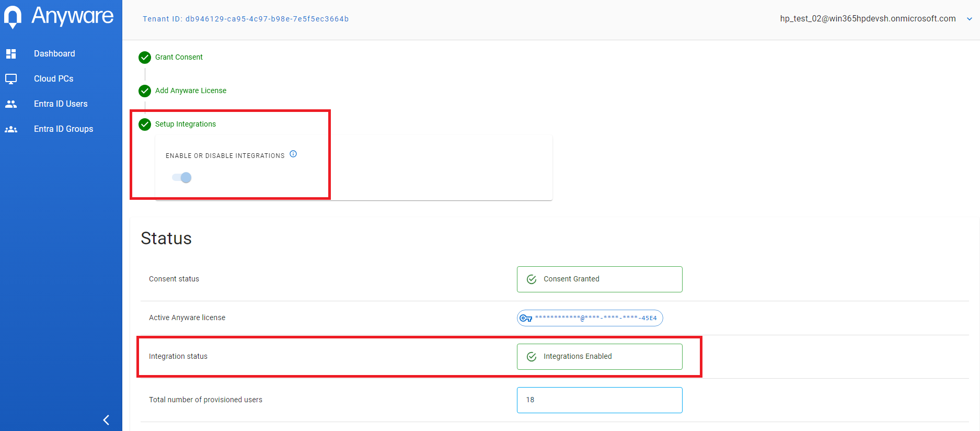980x431 pixels.
Task: Click the Status heading
Action: click(x=166, y=239)
